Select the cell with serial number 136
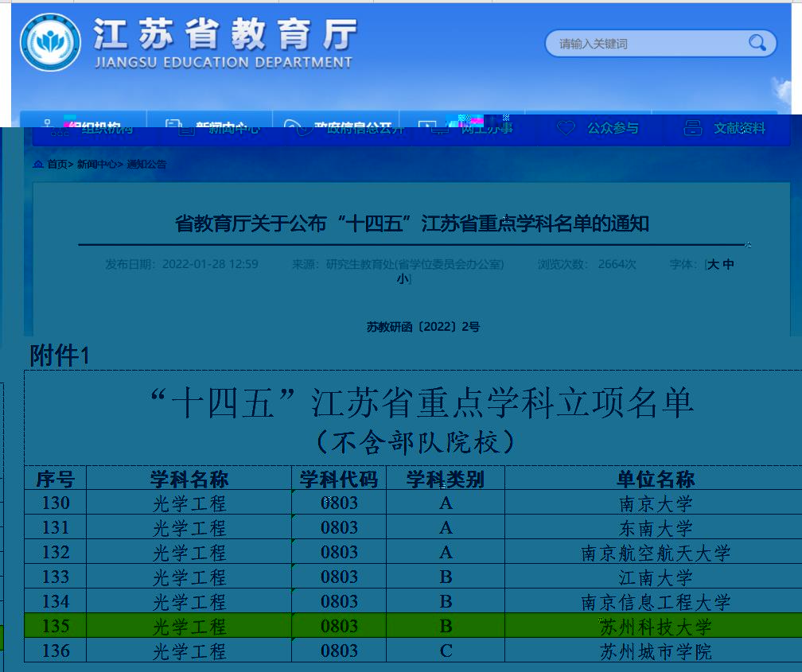The height and width of the screenshot is (672, 802). click(x=55, y=650)
